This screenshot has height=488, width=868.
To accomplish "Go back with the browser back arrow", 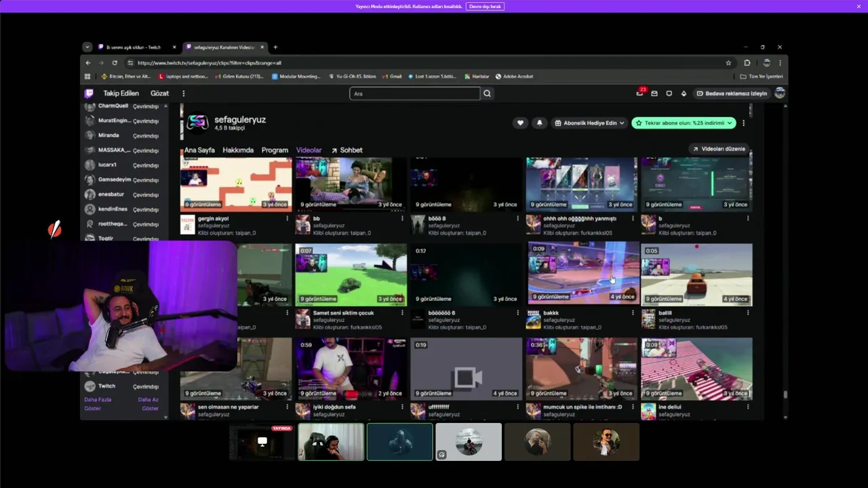I will pos(87,62).
